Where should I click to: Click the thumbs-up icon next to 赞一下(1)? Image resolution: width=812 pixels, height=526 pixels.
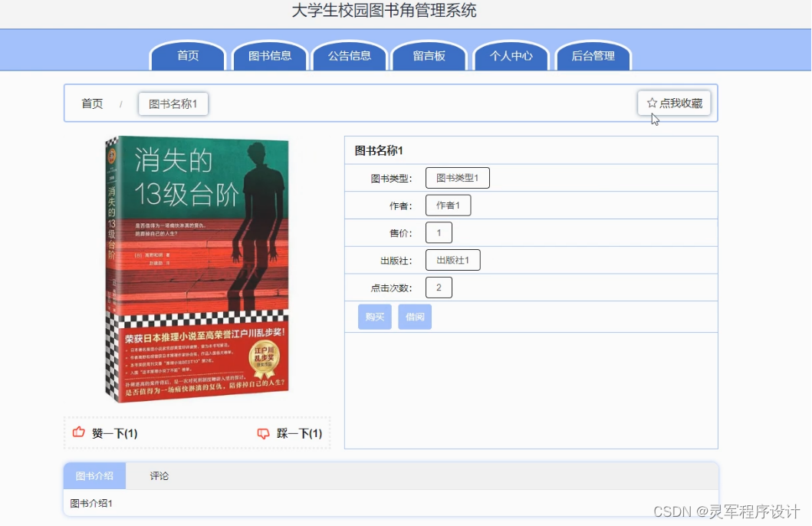78,432
